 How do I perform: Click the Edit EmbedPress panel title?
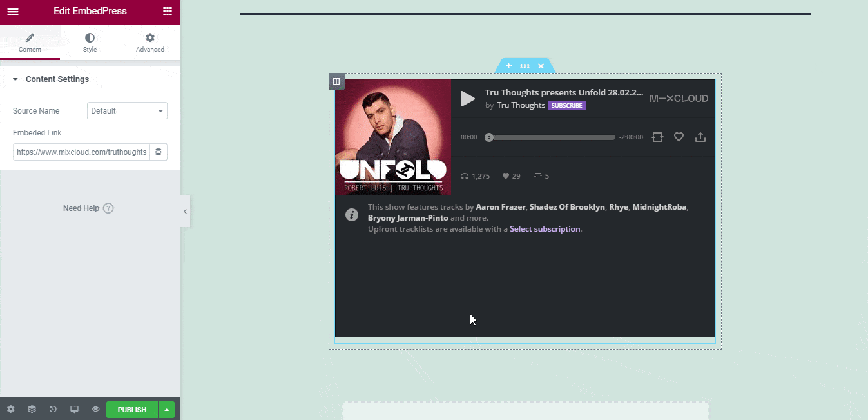(x=90, y=11)
